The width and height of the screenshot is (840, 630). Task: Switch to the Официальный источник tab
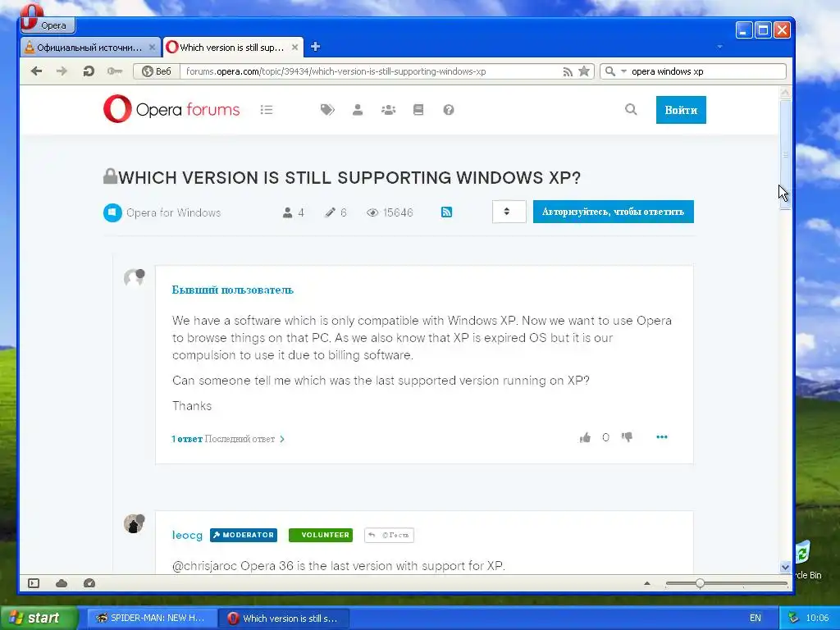click(x=90, y=47)
